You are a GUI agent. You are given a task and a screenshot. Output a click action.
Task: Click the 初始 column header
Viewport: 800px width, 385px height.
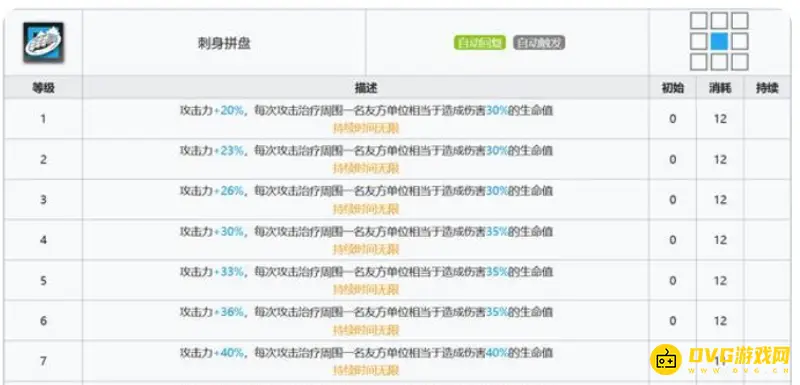click(672, 88)
